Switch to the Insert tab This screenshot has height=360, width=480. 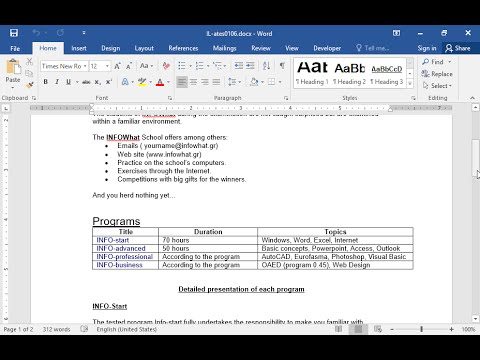coord(79,48)
